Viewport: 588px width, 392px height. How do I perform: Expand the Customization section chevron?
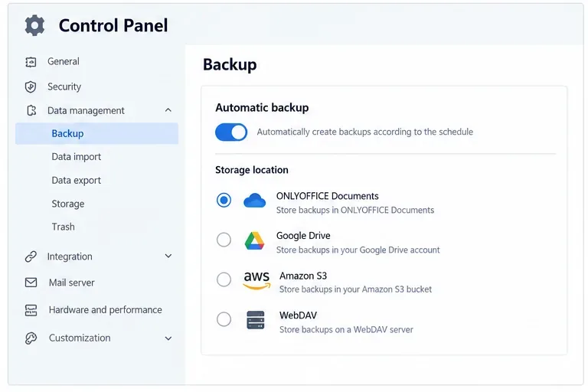click(168, 338)
